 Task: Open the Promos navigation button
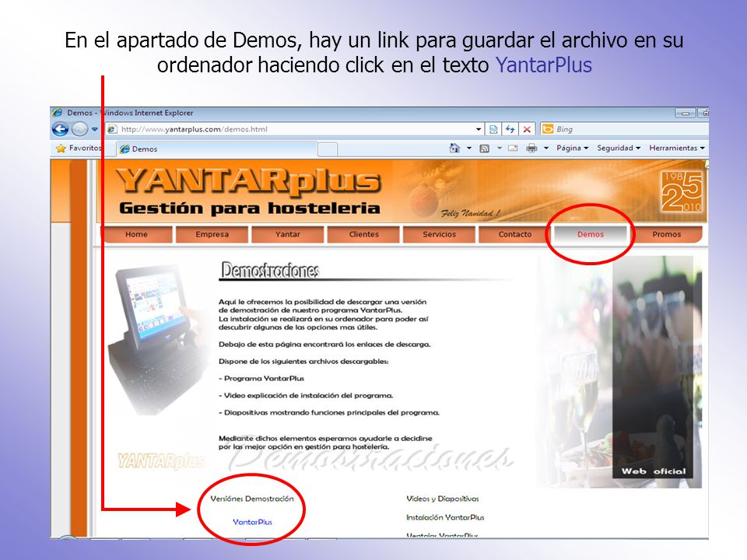click(667, 234)
